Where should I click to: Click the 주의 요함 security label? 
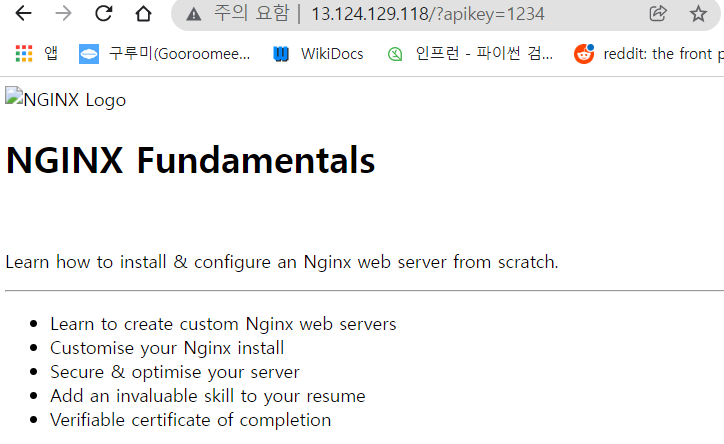click(252, 13)
